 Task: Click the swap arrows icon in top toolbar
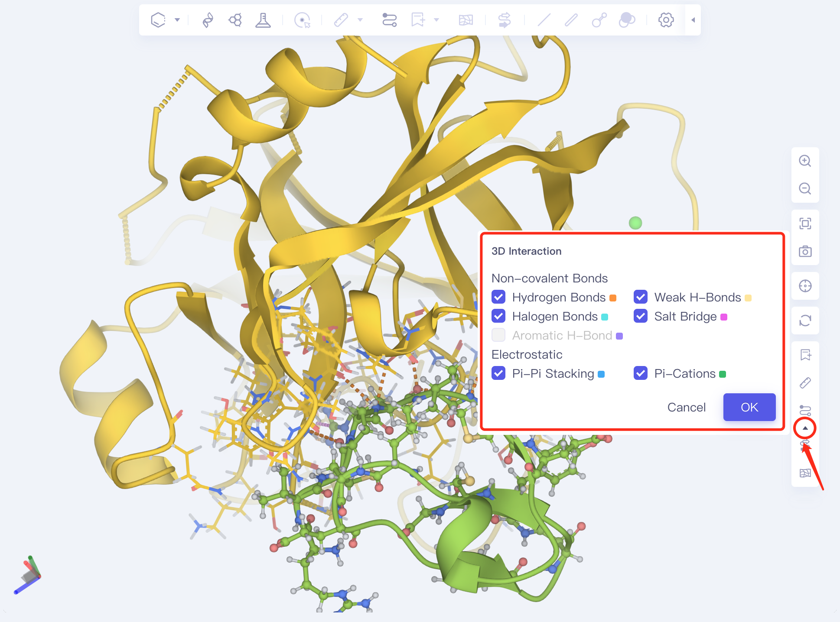[x=505, y=20]
